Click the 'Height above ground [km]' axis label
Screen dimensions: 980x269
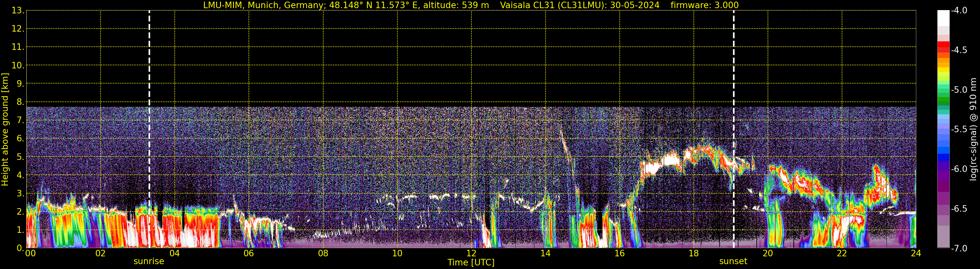5,130
